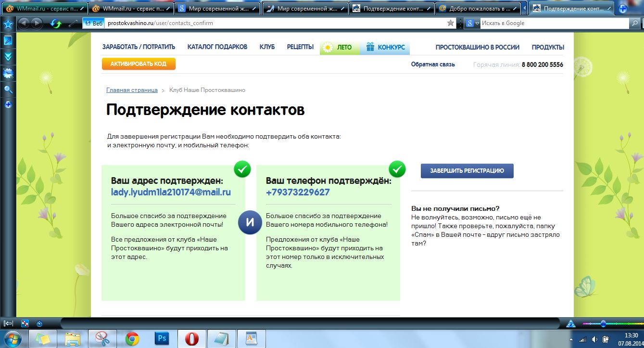Screen dimensions: 644x348
Task: Click the Веб badge in address bar
Action: [x=94, y=23]
